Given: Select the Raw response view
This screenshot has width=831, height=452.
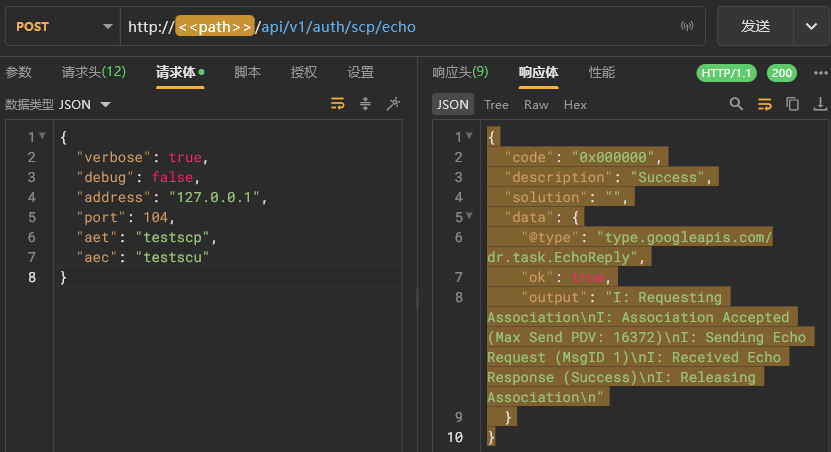Looking at the screenshot, I should click(536, 104).
